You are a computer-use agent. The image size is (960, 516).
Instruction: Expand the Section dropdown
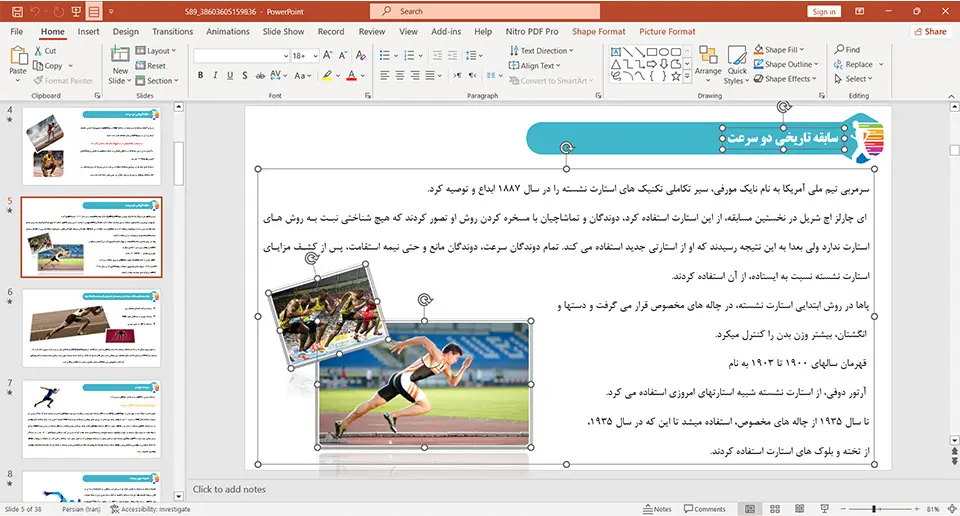click(157, 80)
